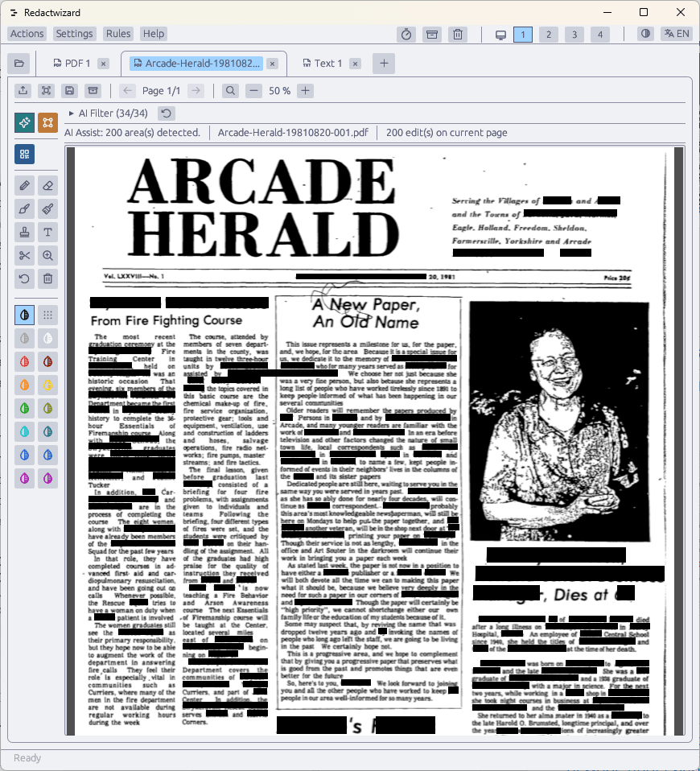The height and width of the screenshot is (771, 700).
Task: Select the dark red redaction color
Action: (47, 362)
